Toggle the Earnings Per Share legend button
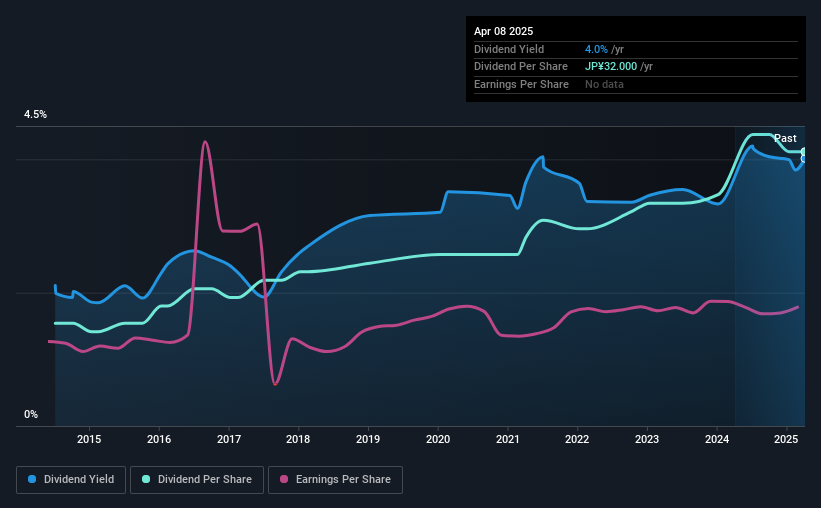The width and height of the screenshot is (821, 508). pyautogui.click(x=335, y=480)
